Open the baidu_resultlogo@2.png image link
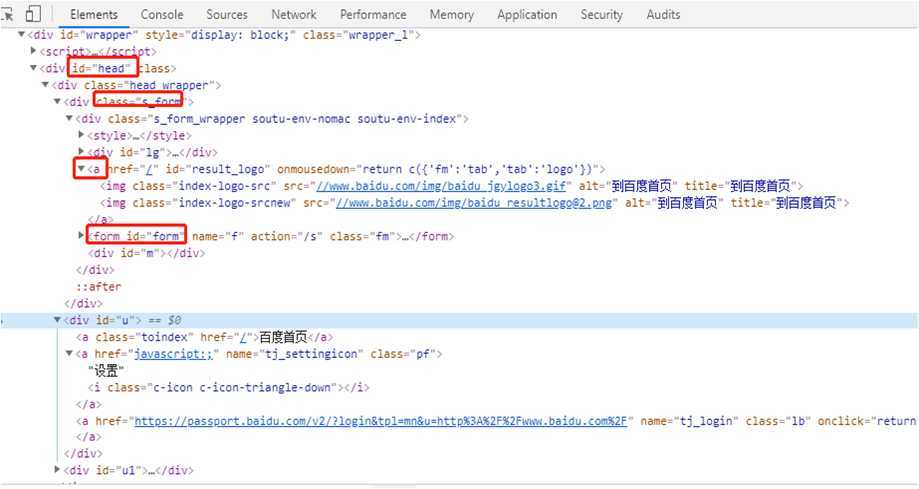Image resolution: width=919 pixels, height=489 pixels. pyautogui.click(x=474, y=203)
